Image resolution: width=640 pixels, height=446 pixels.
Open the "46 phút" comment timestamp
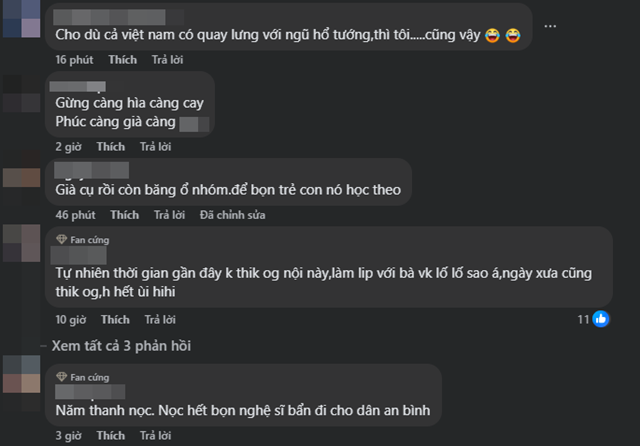pos(75,215)
